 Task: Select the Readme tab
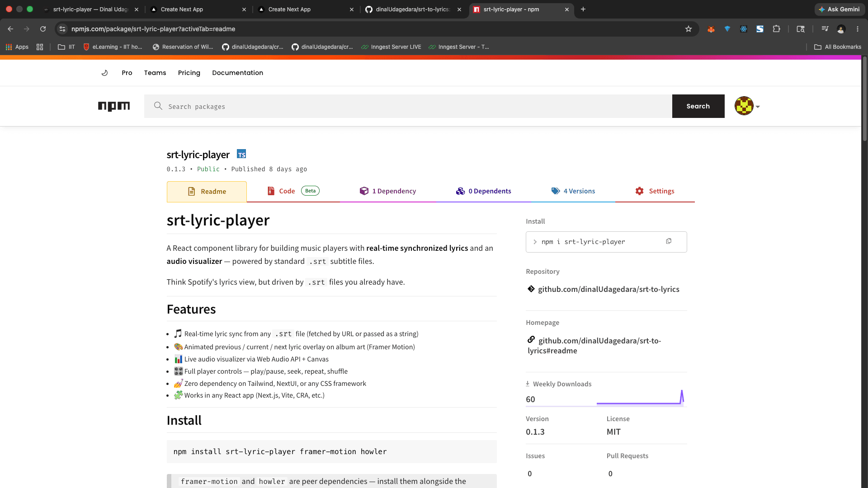(207, 192)
